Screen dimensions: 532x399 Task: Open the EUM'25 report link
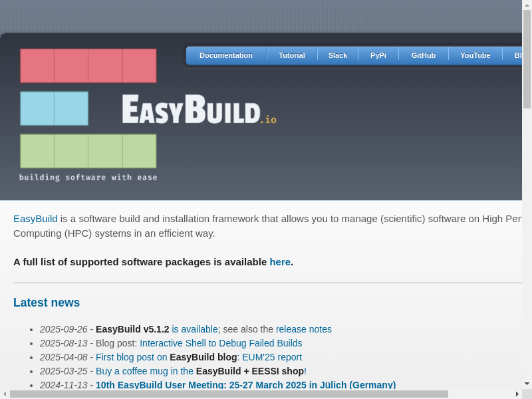coord(272,357)
